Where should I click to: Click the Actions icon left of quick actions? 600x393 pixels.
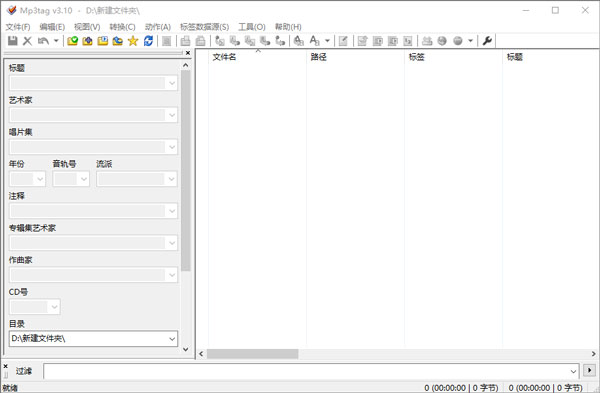[298, 41]
